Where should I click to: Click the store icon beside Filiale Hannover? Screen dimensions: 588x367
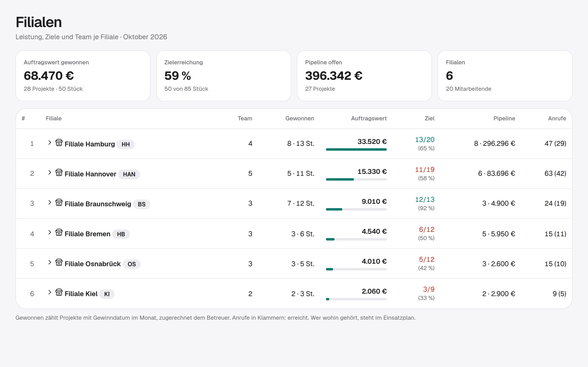click(x=59, y=172)
